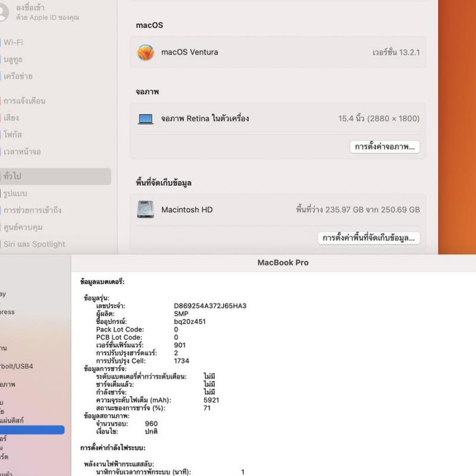Select Siri และ Spotlight in the sidebar

click(x=35, y=244)
